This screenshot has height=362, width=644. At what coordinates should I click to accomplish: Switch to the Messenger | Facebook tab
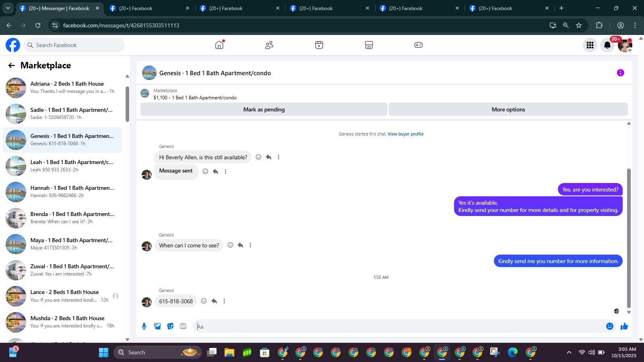(x=59, y=8)
